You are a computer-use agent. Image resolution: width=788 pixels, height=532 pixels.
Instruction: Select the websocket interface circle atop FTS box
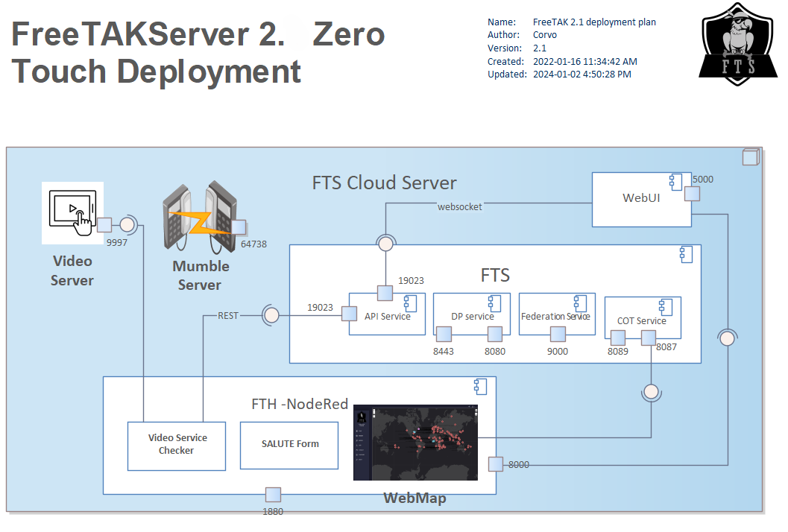pos(385,244)
